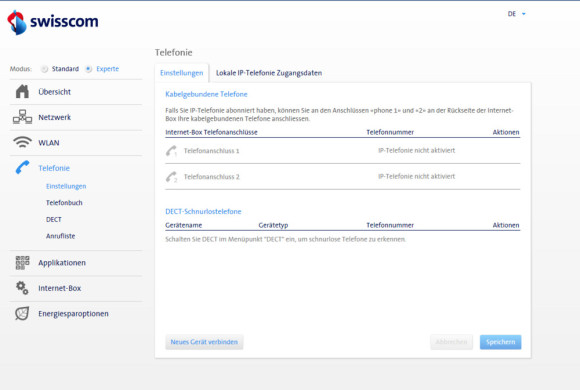This screenshot has width=580, height=390.
Task: Click the Internet-Box gears icon
Action: tap(22, 288)
